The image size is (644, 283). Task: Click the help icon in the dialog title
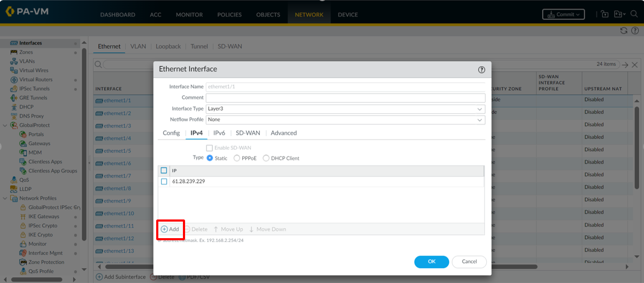[481, 69]
